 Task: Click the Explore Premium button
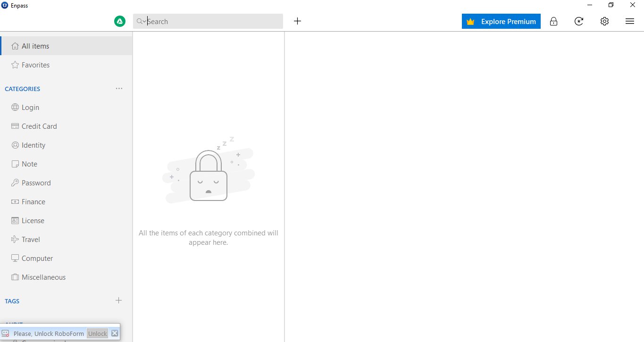point(501,21)
